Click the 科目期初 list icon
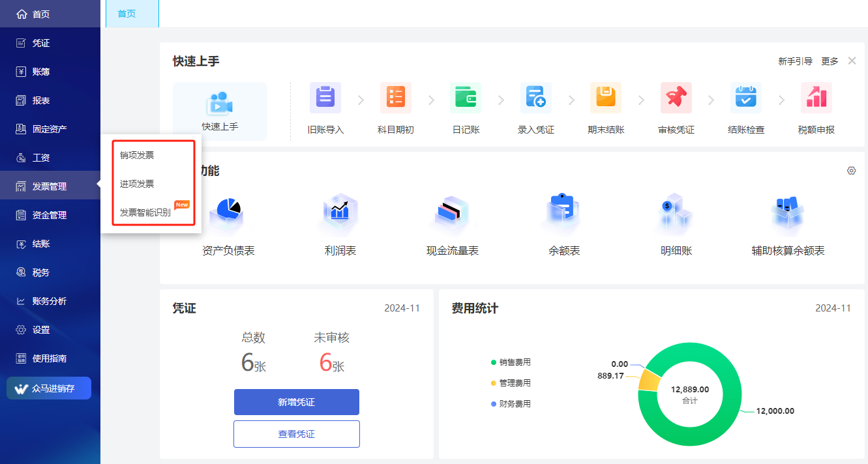This screenshot has height=464, width=868. pos(396,98)
